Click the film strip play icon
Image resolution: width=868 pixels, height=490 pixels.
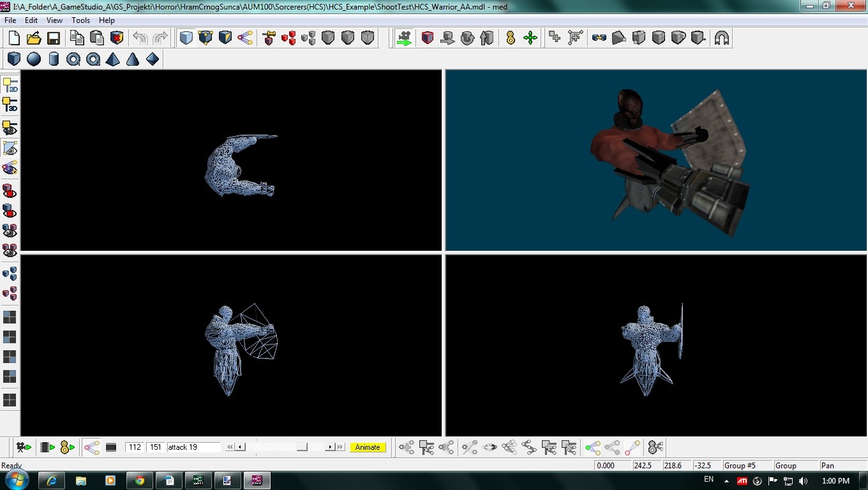coord(48,447)
